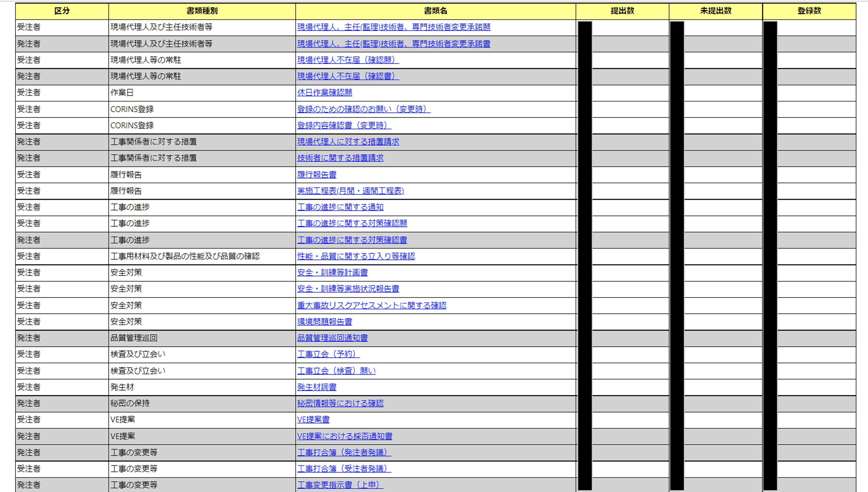Click 工事の進捗に関する通知 link
The height and width of the screenshot is (492, 868).
[340, 207]
